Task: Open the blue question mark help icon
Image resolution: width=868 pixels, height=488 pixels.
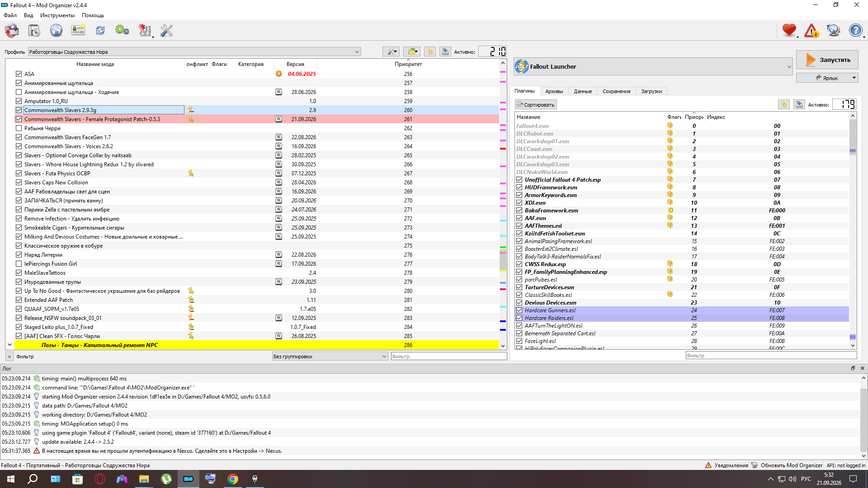Action: tap(855, 31)
